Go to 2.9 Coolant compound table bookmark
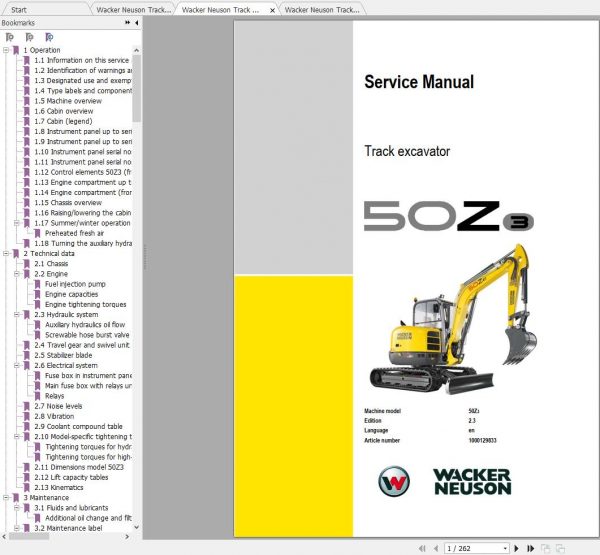 (78, 426)
